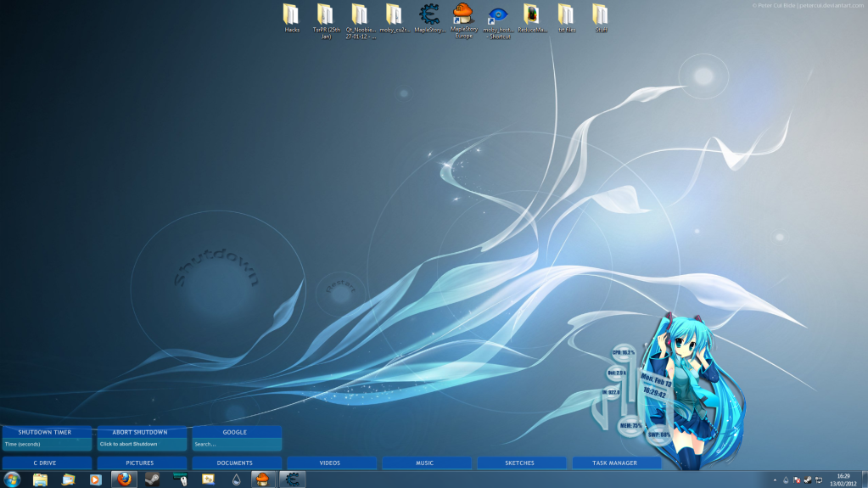Focus the Google Search... input field
The width and height of the screenshot is (868, 488).
pos(237,444)
